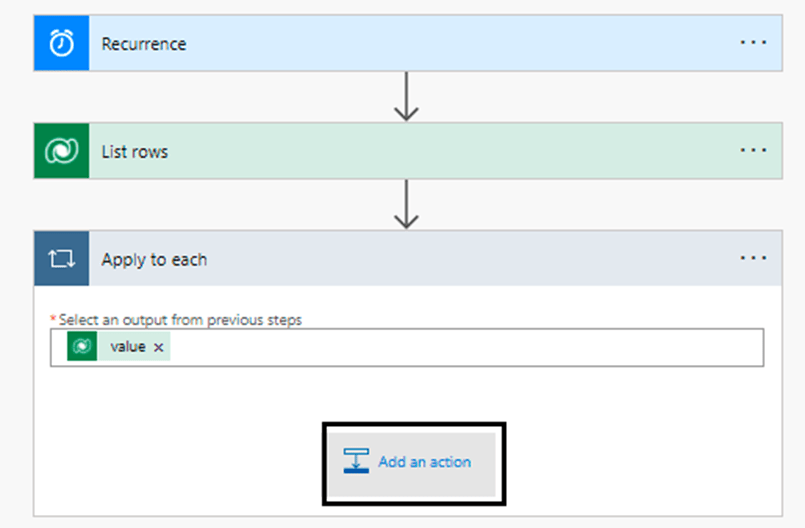Select the value dynamic content token
Viewport: 805px width, 528px height.
pos(128,347)
